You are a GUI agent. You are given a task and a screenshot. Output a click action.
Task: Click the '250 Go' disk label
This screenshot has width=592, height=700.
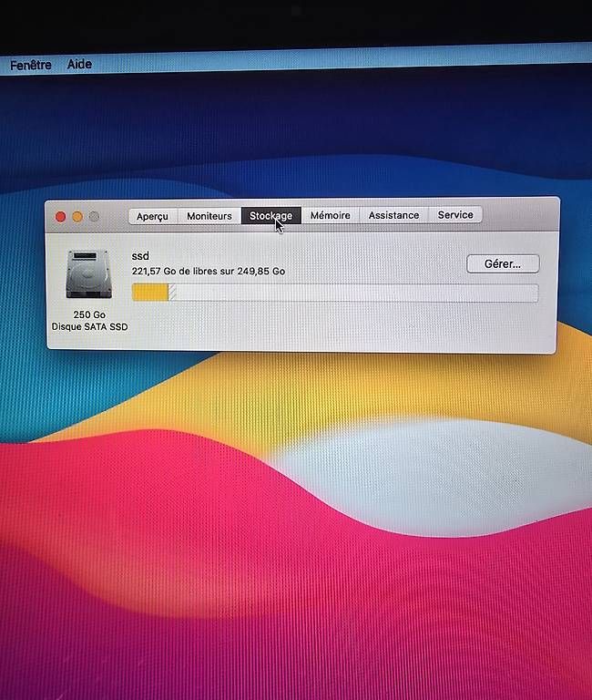tap(89, 314)
